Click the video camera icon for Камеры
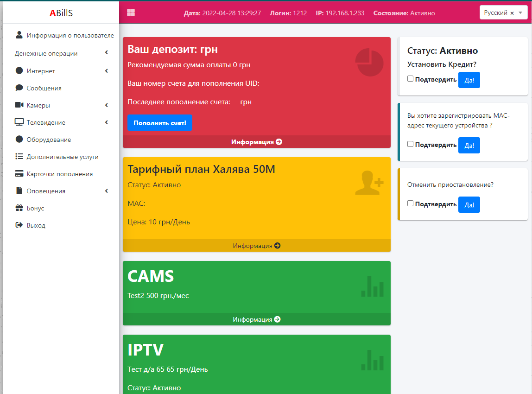The height and width of the screenshot is (394, 532). [x=19, y=105]
